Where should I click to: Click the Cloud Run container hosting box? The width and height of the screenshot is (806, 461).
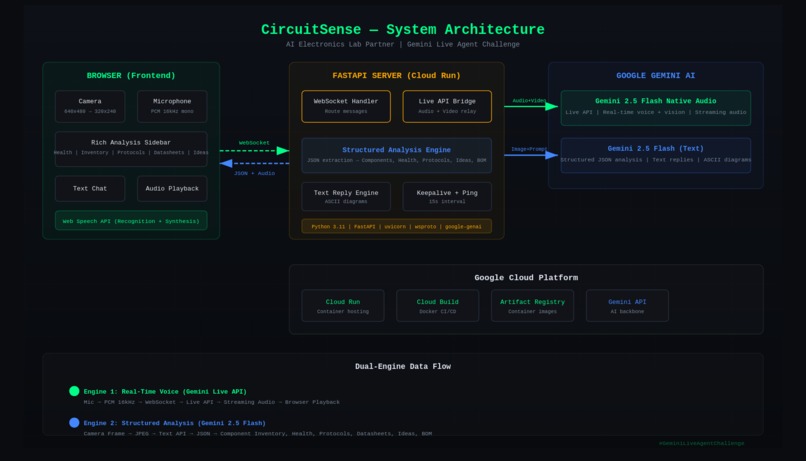343,306
